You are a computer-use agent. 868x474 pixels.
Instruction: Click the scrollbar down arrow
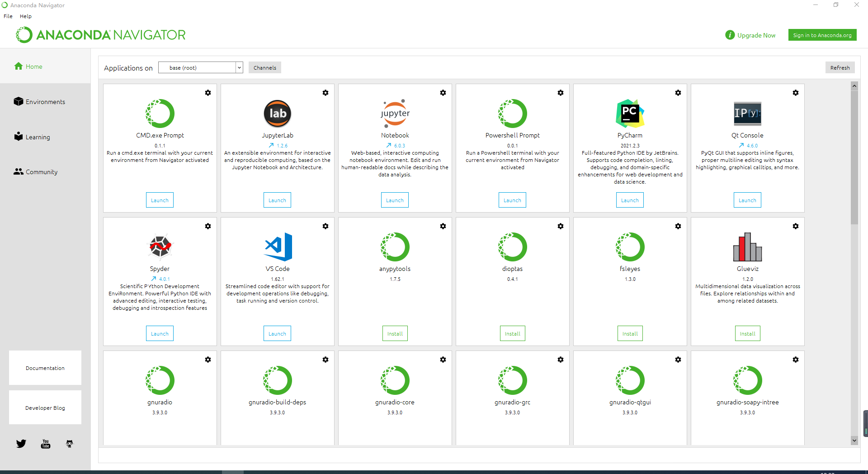point(854,440)
